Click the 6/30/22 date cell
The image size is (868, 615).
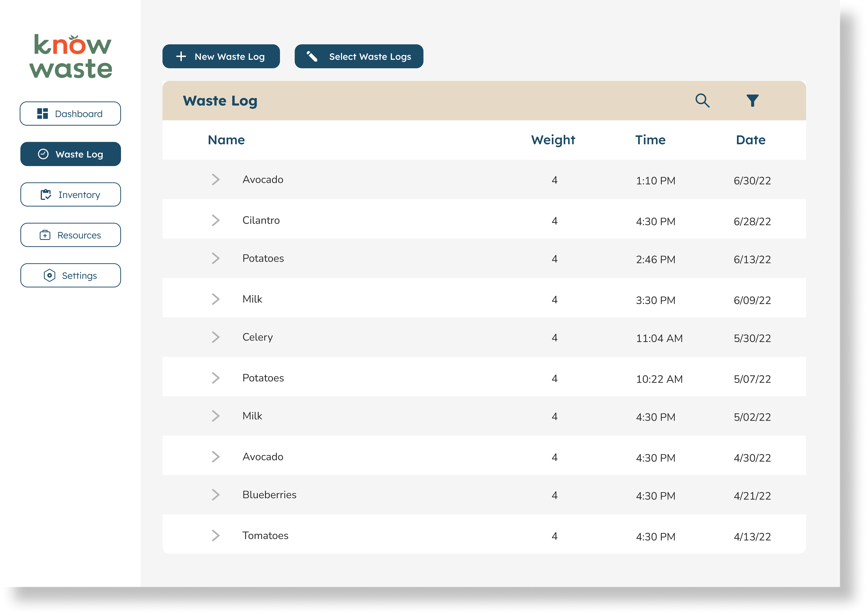pyautogui.click(x=752, y=181)
